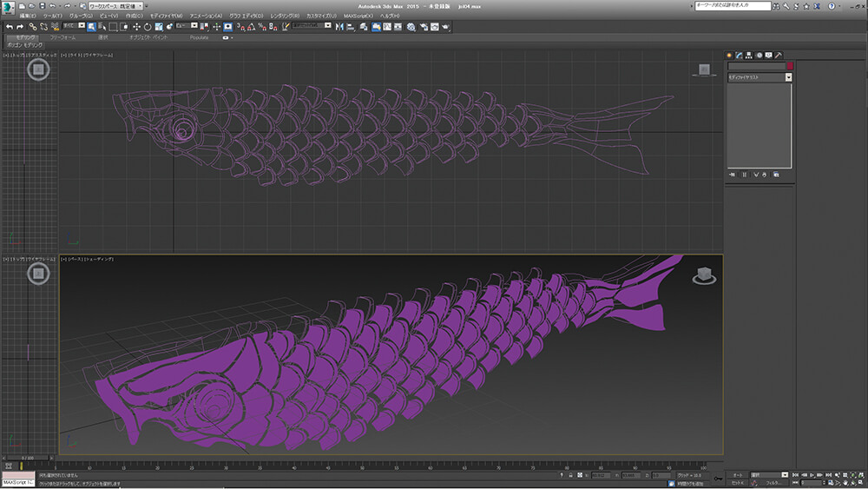Screen dimensions: 868x489
Task: Open the MAXScript(X) menu
Action: (358, 16)
